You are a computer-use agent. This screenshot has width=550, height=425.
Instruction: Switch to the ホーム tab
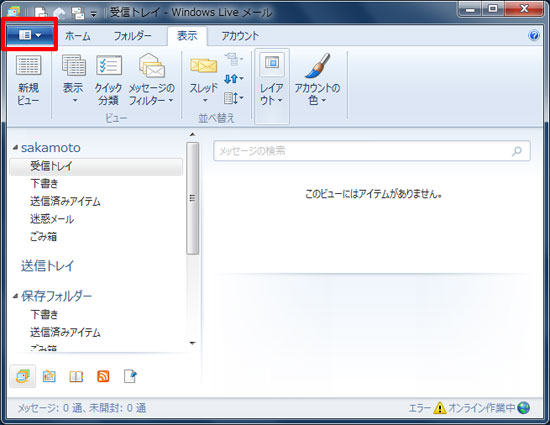tap(78, 36)
